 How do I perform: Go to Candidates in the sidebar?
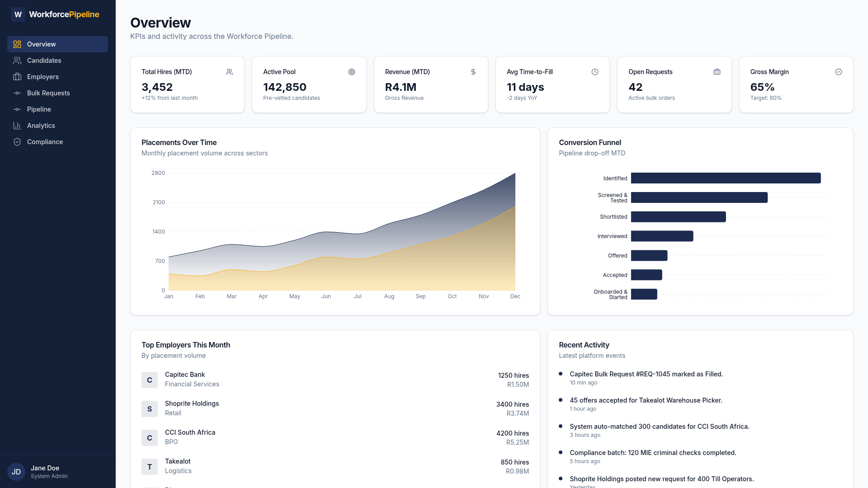[x=57, y=61]
